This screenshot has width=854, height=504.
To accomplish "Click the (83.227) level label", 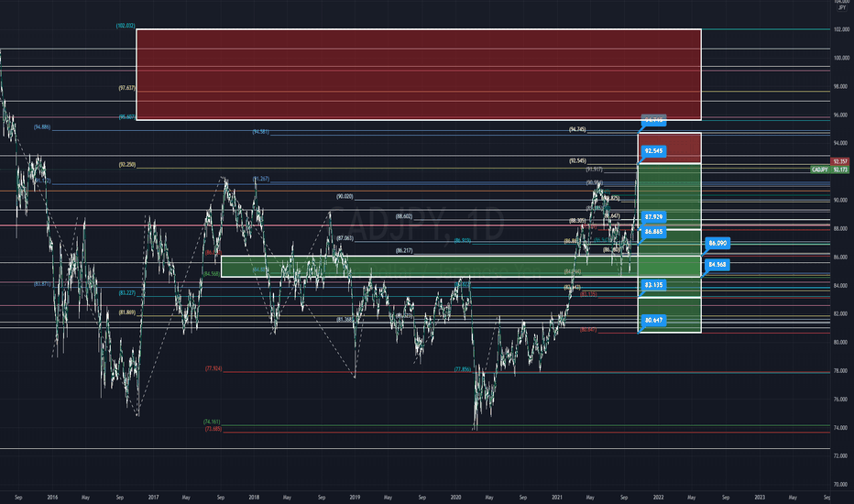I will point(126,293).
